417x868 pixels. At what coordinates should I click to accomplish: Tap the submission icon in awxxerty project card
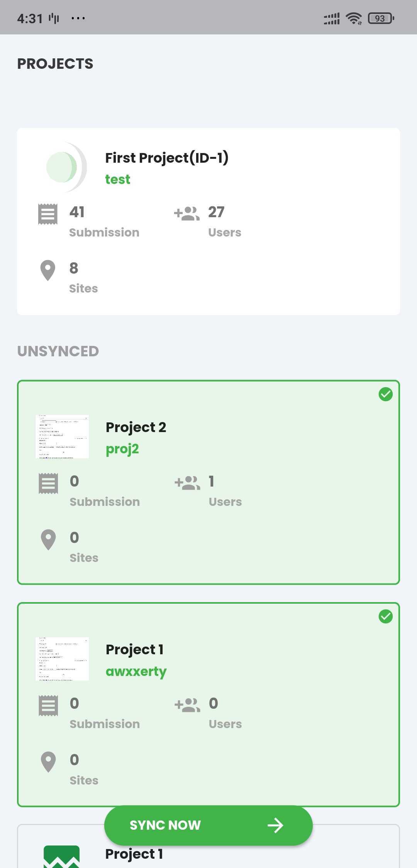[x=48, y=705]
